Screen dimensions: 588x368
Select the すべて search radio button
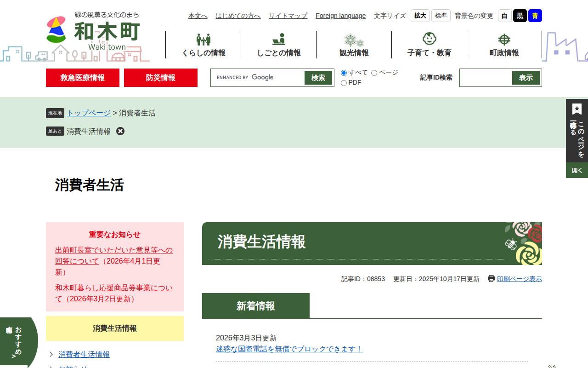(344, 73)
